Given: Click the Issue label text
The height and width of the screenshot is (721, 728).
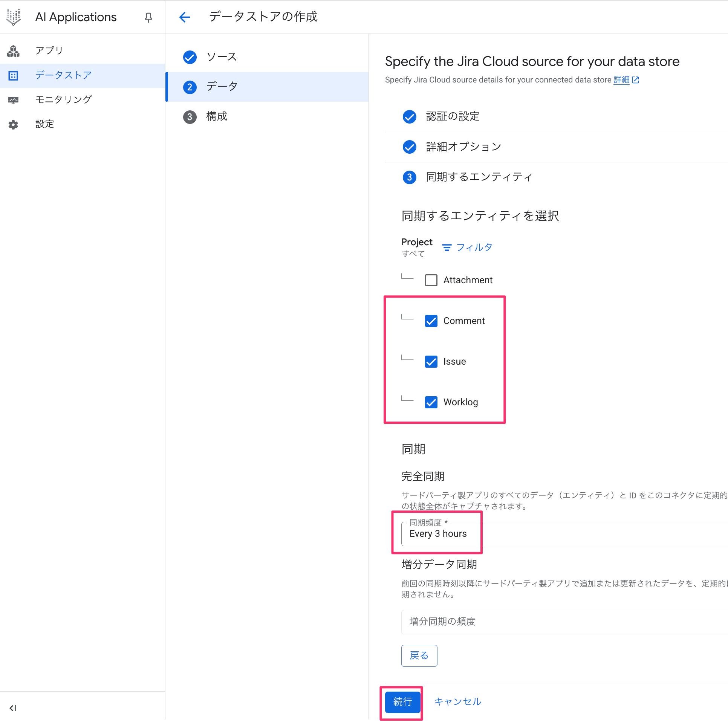Looking at the screenshot, I should coord(455,362).
